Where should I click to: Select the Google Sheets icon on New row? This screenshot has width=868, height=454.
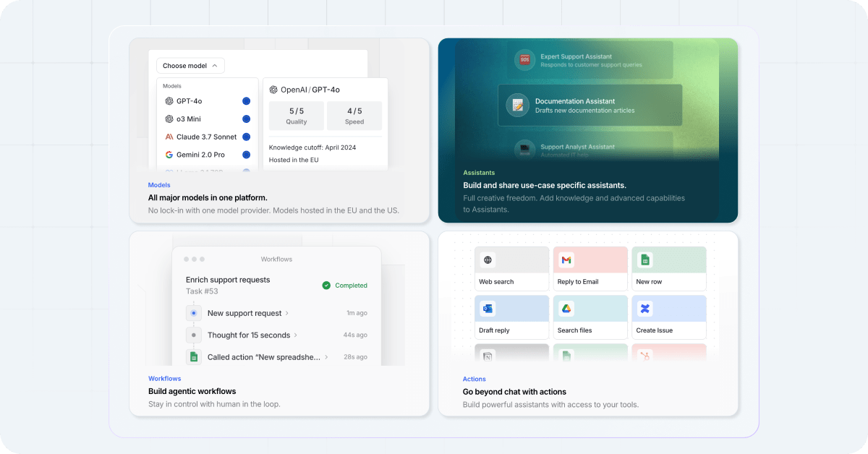click(x=646, y=260)
